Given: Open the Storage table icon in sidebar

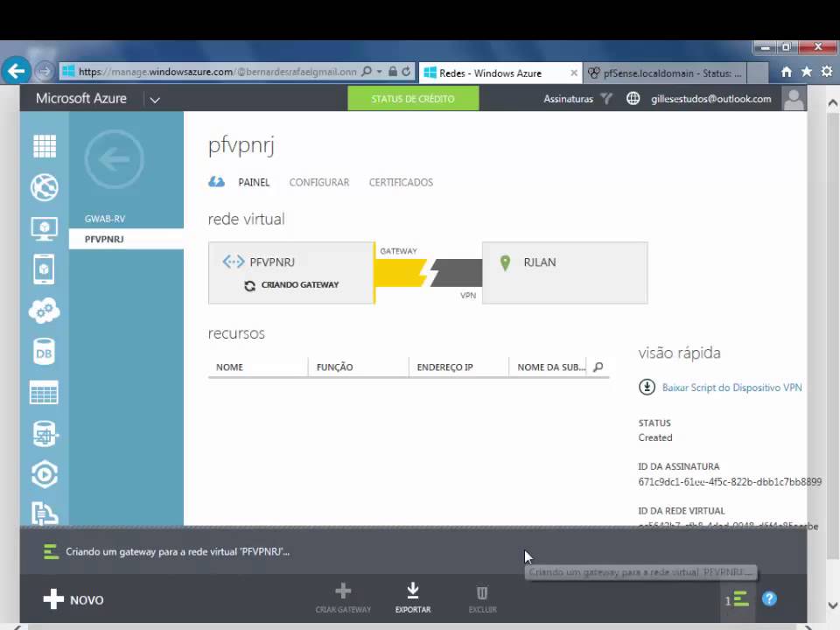Looking at the screenshot, I should click(x=44, y=393).
